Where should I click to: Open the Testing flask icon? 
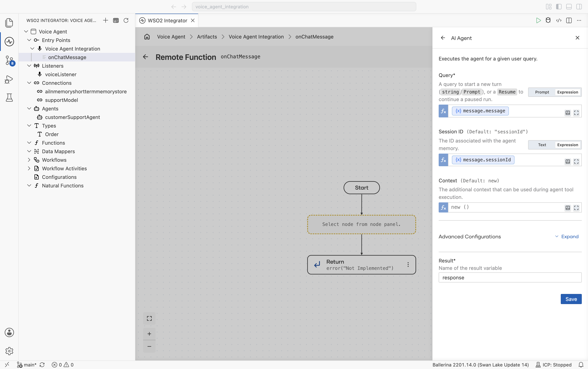9,98
